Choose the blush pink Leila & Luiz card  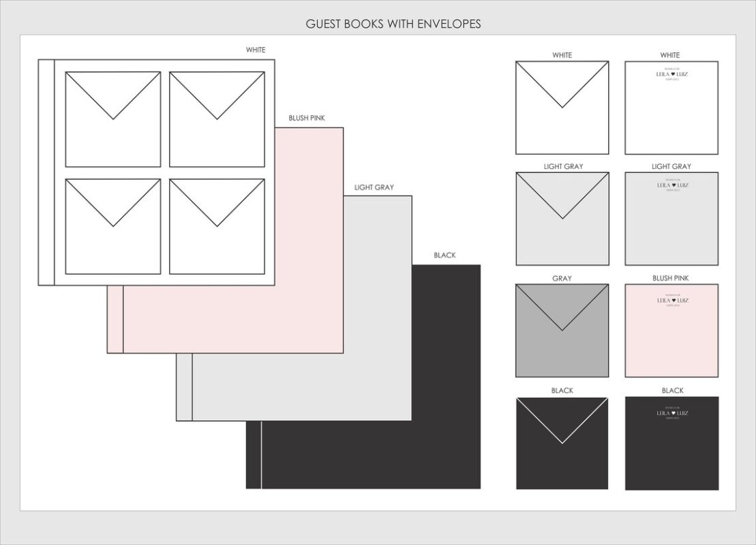coord(671,330)
